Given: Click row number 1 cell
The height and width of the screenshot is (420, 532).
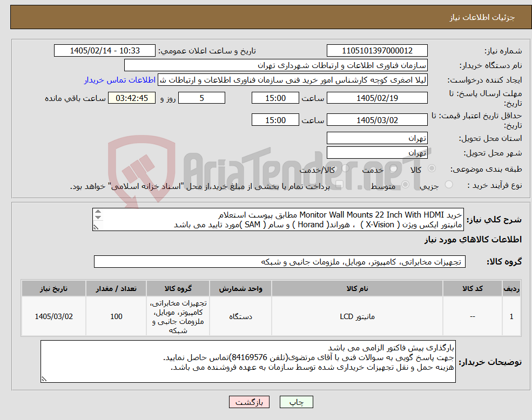Looking at the screenshot, I should click(x=511, y=316).
